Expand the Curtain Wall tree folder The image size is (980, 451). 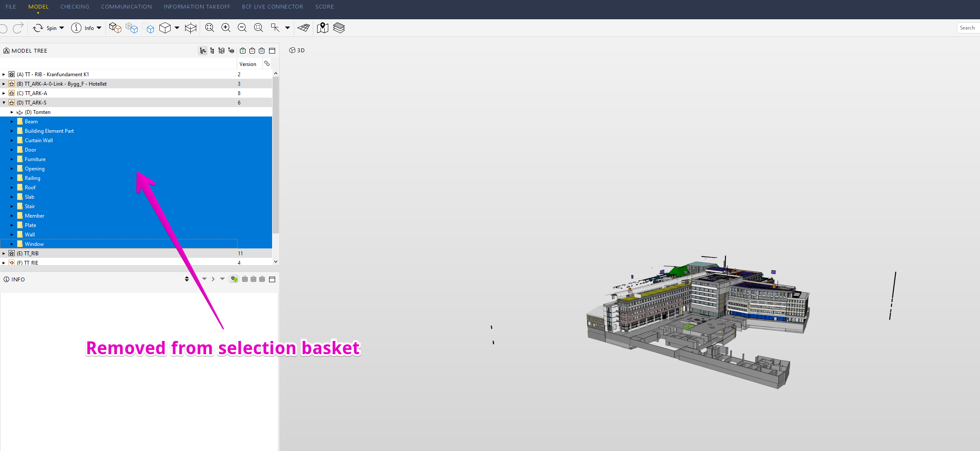coord(12,140)
